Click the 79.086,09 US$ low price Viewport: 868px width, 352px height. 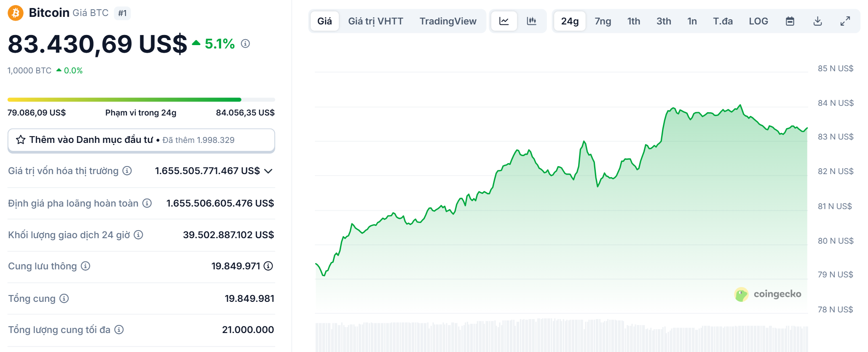coord(37,113)
